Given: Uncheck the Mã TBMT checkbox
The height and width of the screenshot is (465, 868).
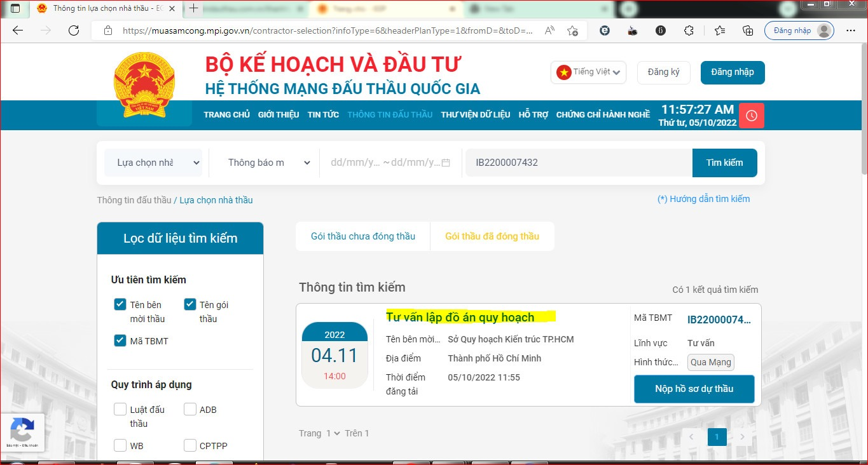Looking at the screenshot, I should pyautogui.click(x=120, y=340).
